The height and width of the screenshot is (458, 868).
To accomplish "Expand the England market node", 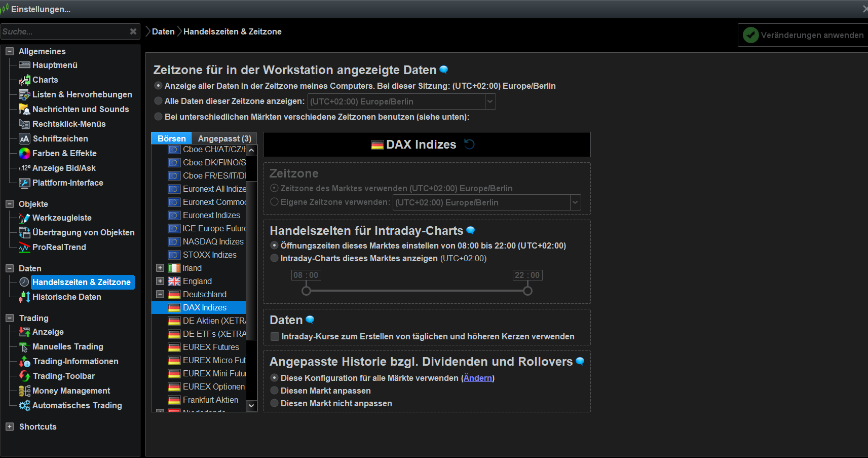I will tap(160, 281).
